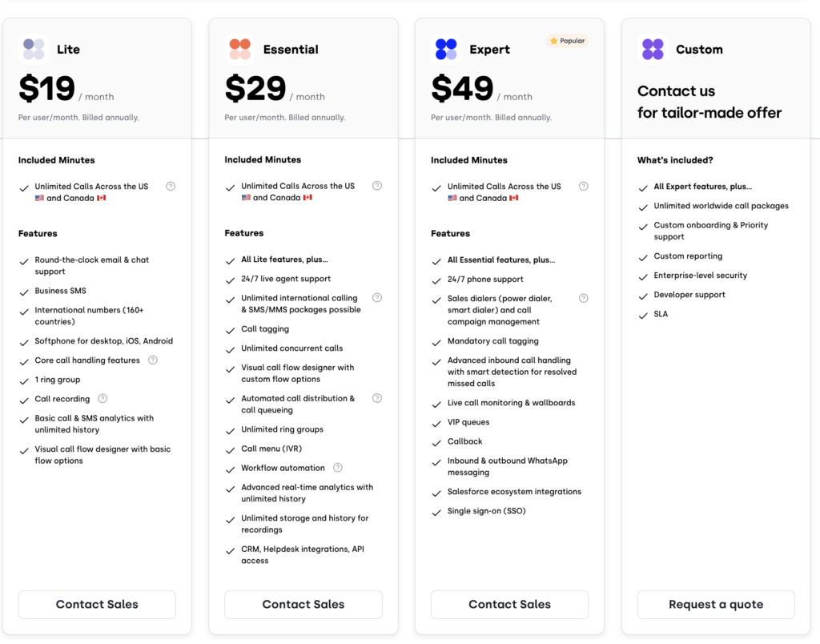The height and width of the screenshot is (644, 820).
Task: Request a quote for Custom plan
Action: [716, 605]
